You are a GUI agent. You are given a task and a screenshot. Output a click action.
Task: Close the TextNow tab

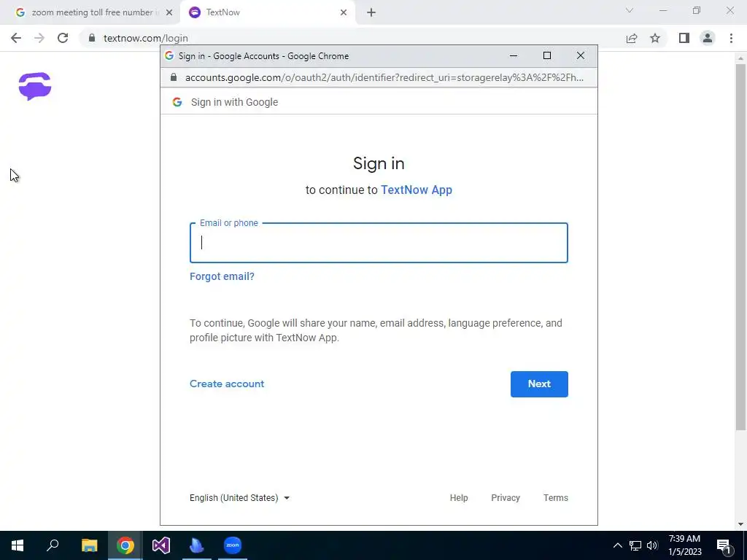(x=344, y=13)
